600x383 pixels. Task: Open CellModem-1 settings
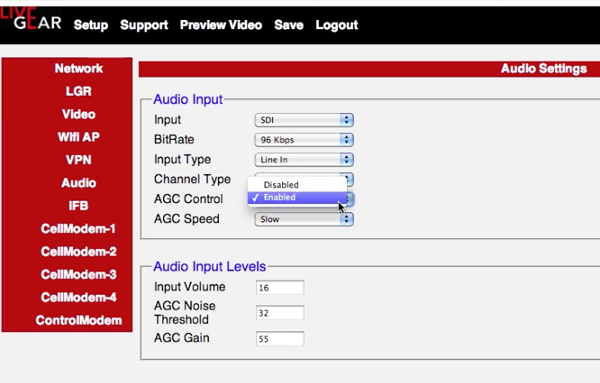click(78, 229)
